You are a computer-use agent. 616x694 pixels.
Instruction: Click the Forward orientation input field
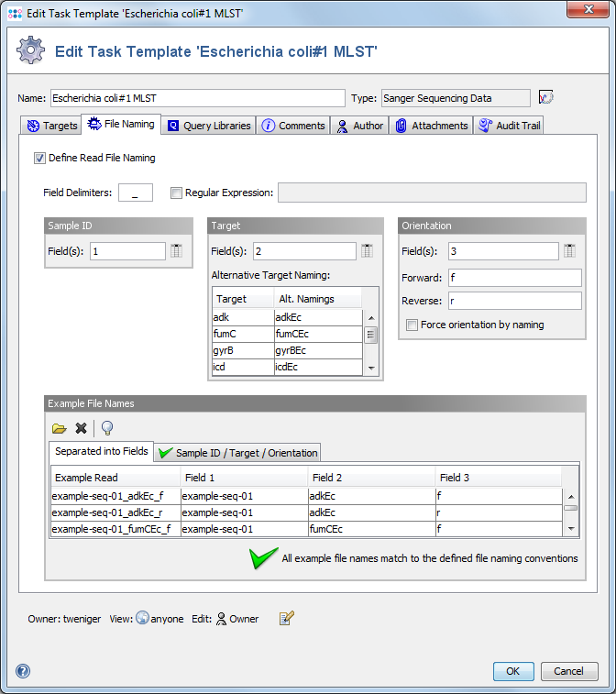click(513, 277)
